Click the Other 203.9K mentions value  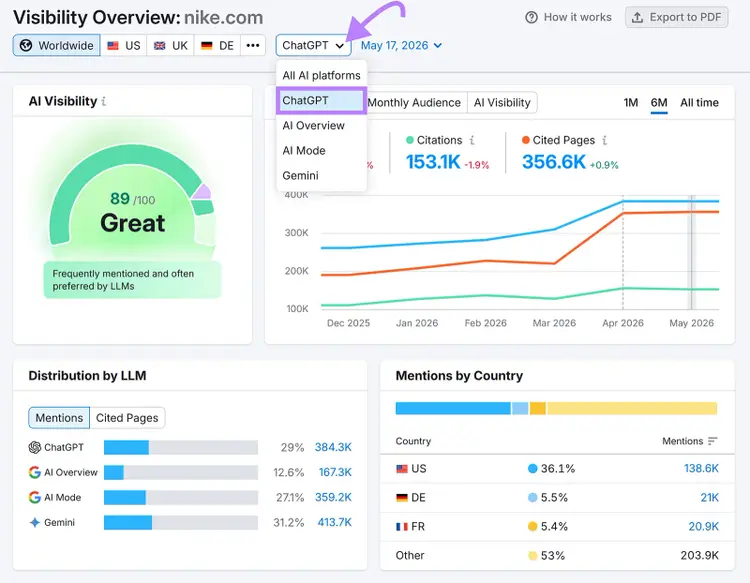point(699,555)
